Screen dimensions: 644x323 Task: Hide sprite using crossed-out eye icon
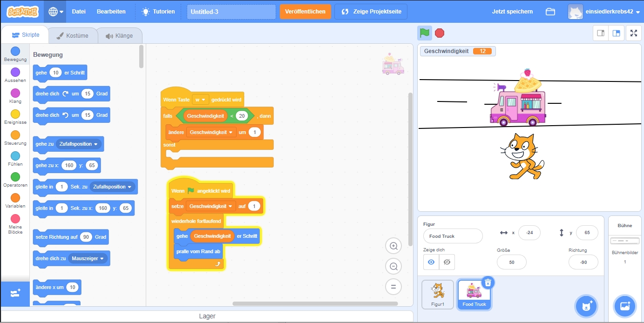[447, 262]
